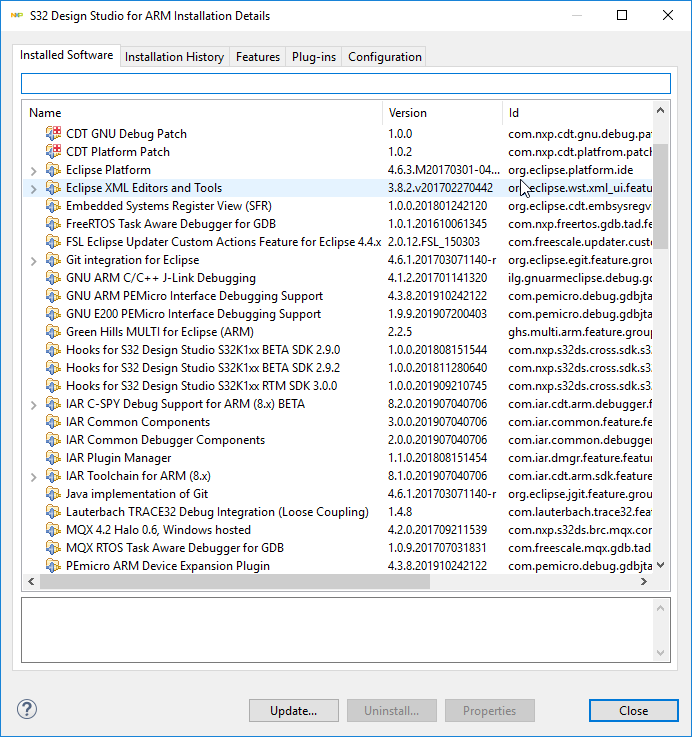Viewport: 692px width, 737px height.
Task: Click the software list scroll right arrow
Action: click(x=644, y=581)
